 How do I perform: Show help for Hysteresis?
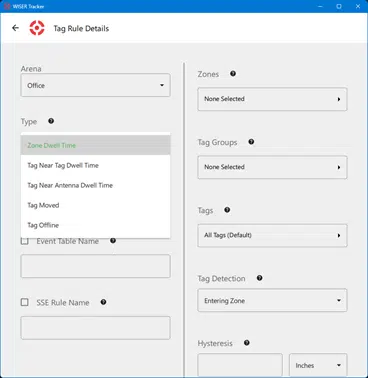(x=247, y=343)
